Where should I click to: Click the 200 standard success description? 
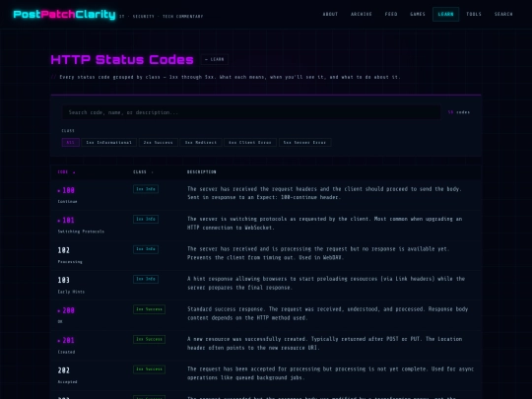[327, 313]
